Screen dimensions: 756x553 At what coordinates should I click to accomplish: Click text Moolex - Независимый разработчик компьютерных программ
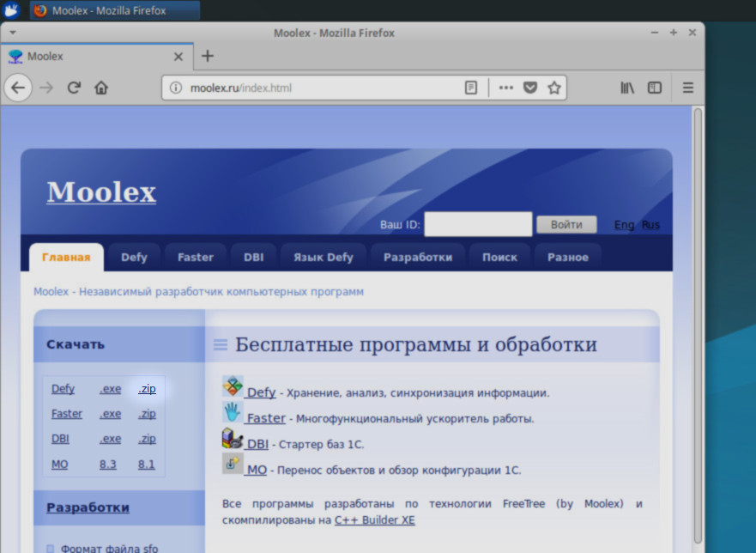coord(198,292)
